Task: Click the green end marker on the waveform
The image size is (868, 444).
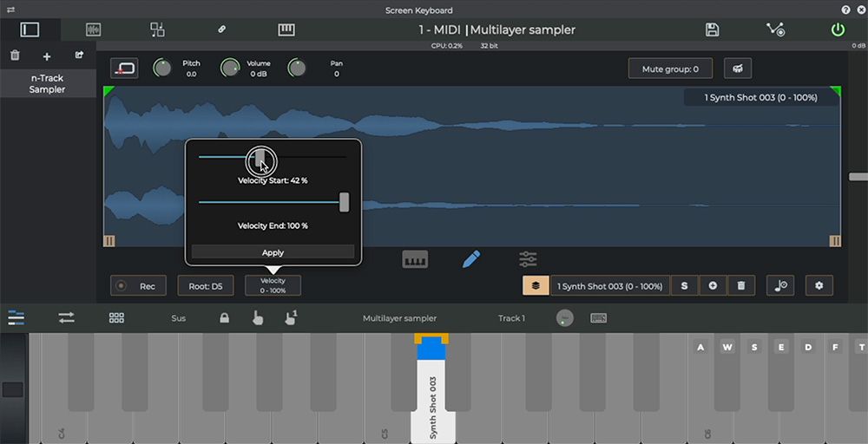Action: [x=835, y=91]
